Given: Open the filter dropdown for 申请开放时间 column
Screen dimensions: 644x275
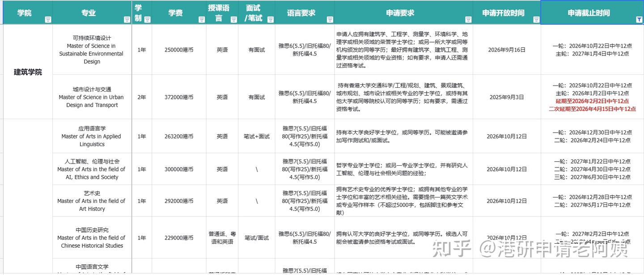Looking at the screenshot, I should click(536, 20).
